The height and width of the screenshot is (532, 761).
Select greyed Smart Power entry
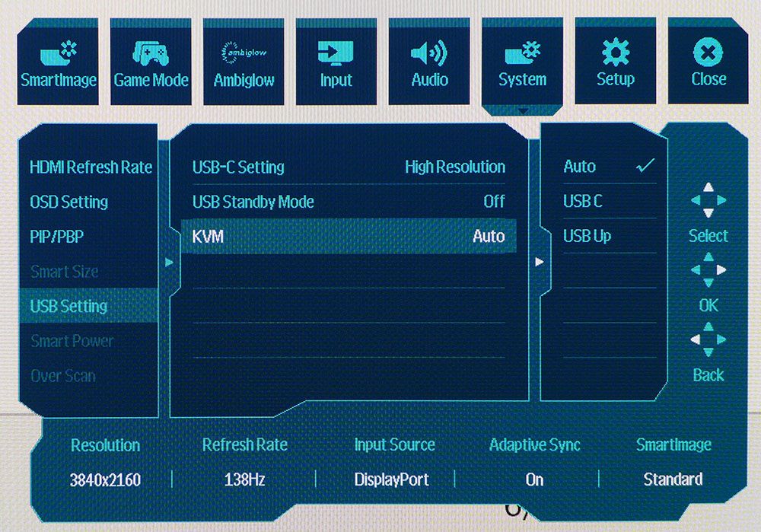(72, 341)
